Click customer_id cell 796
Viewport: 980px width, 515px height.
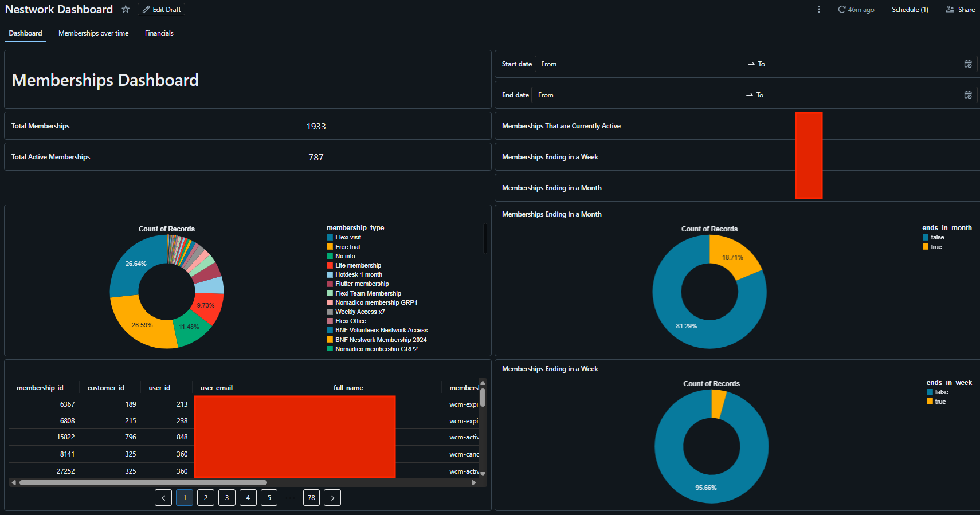click(x=131, y=437)
